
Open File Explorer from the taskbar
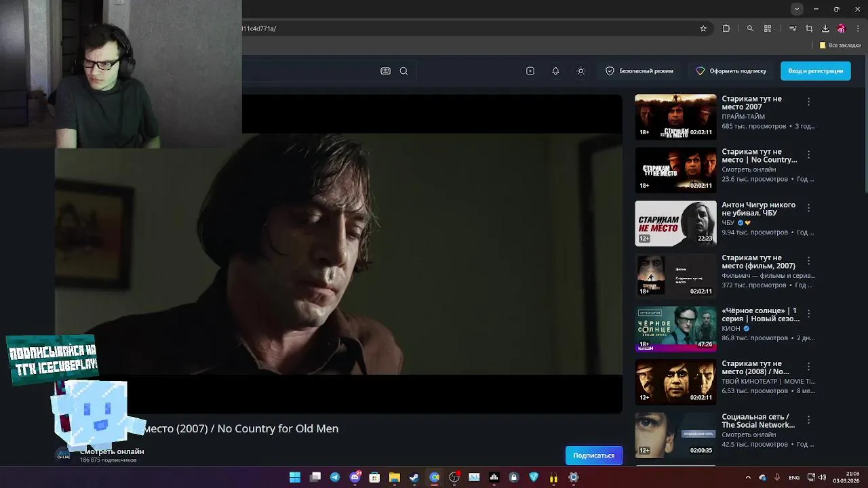[395, 477]
